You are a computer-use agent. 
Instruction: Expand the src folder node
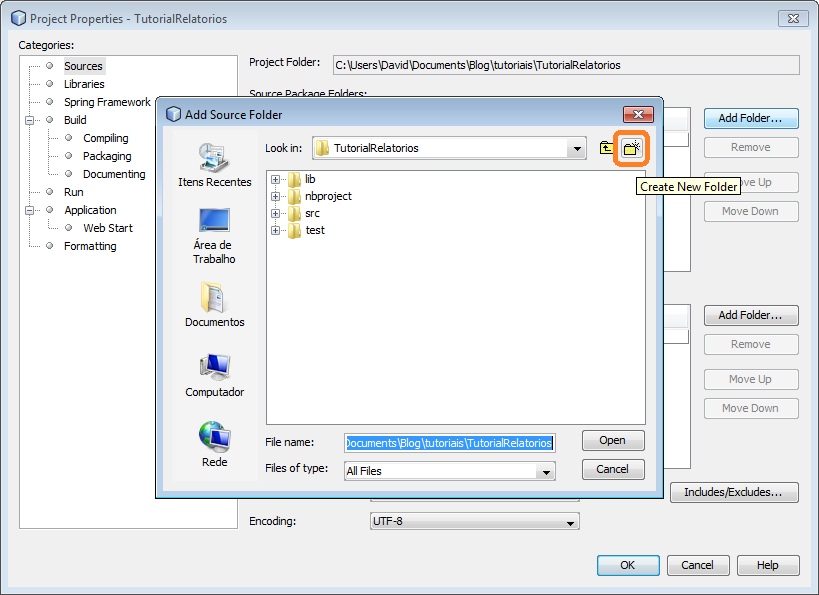click(276, 213)
